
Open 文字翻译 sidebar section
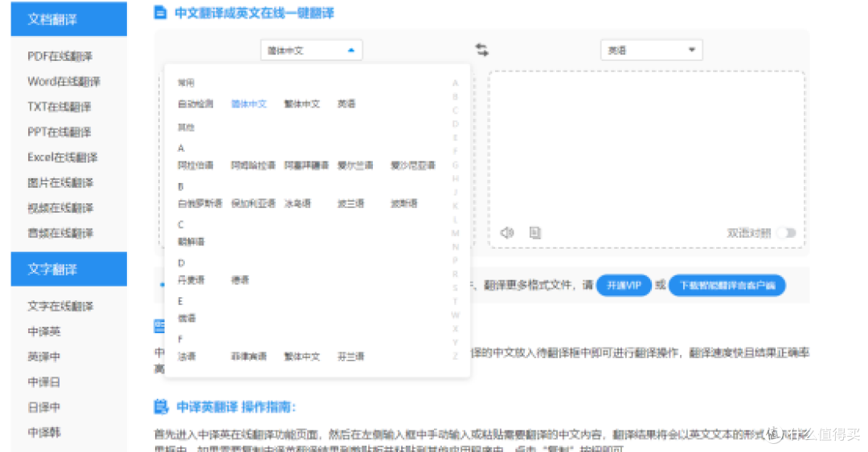68,269
